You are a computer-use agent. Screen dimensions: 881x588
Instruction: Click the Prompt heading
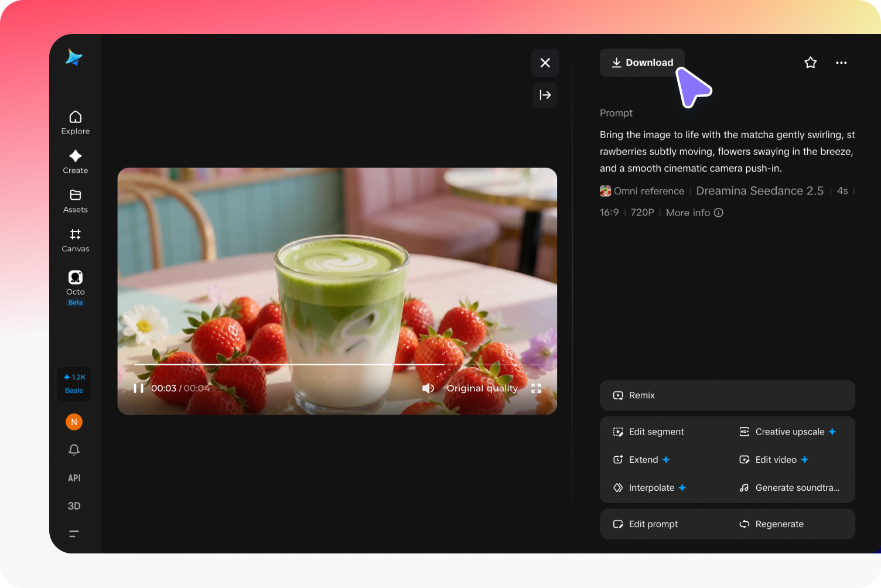coord(616,113)
